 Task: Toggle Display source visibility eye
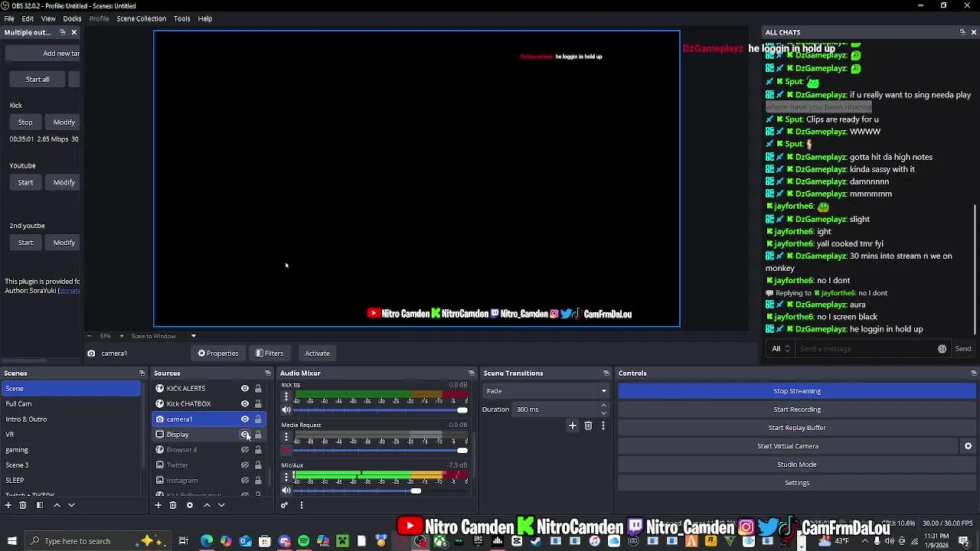[245, 435]
